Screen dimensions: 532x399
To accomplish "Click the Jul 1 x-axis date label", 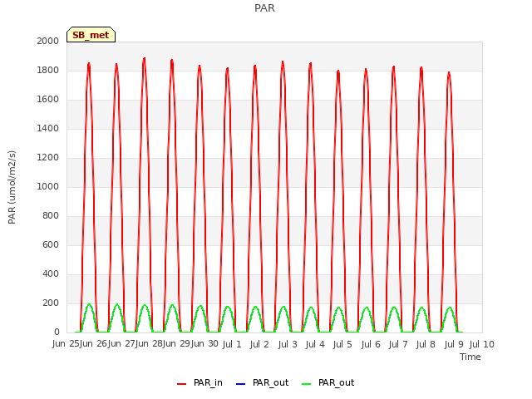I will pyautogui.click(x=232, y=344).
